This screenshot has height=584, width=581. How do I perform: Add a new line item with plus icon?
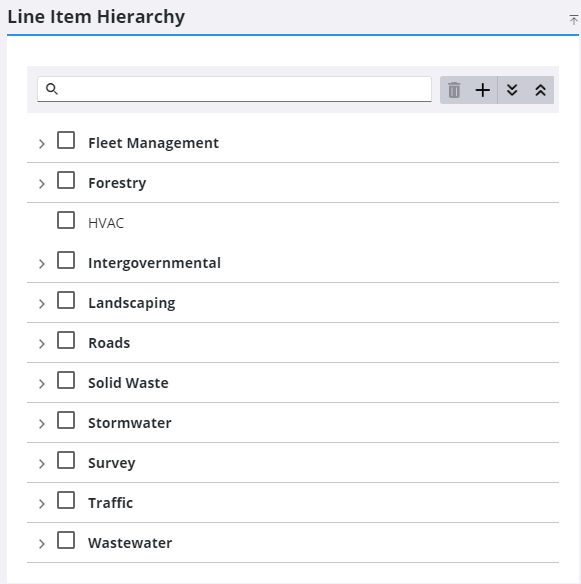[483, 90]
